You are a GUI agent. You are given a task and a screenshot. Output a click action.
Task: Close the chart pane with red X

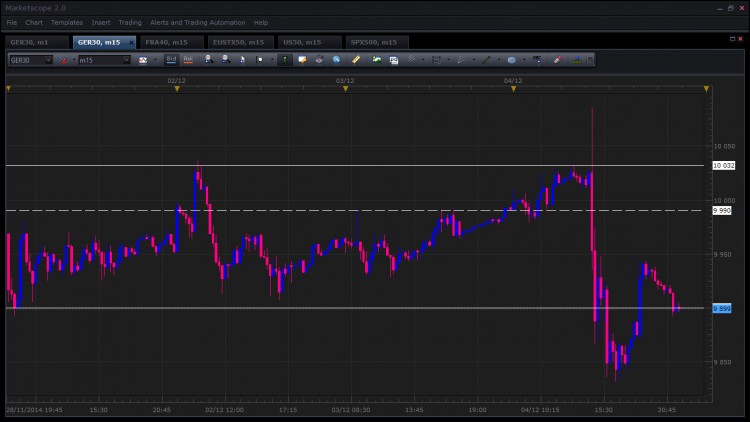tap(740, 39)
